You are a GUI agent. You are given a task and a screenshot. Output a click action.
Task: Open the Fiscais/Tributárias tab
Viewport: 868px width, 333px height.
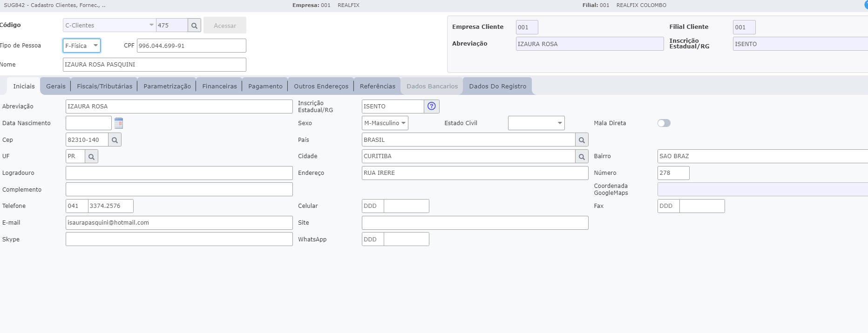pos(104,87)
